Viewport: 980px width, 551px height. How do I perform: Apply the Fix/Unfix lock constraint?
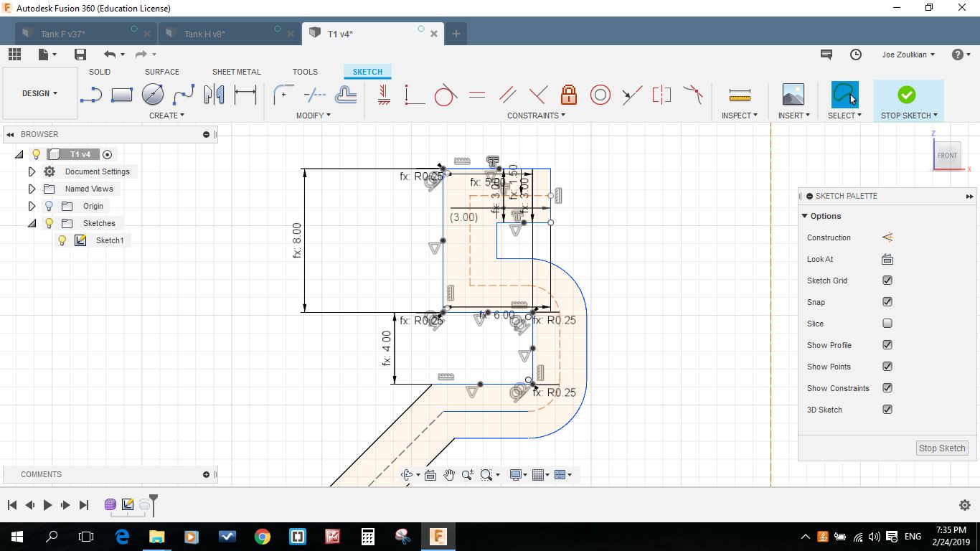click(569, 95)
